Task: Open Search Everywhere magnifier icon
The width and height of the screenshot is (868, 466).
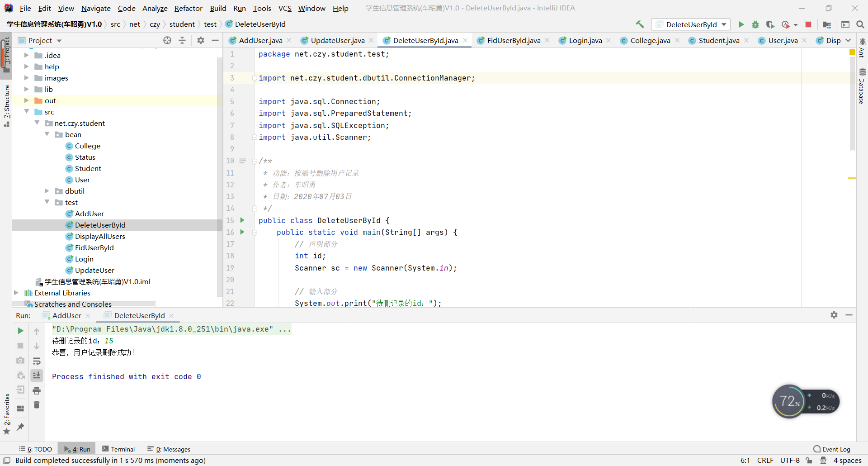Action: point(860,24)
